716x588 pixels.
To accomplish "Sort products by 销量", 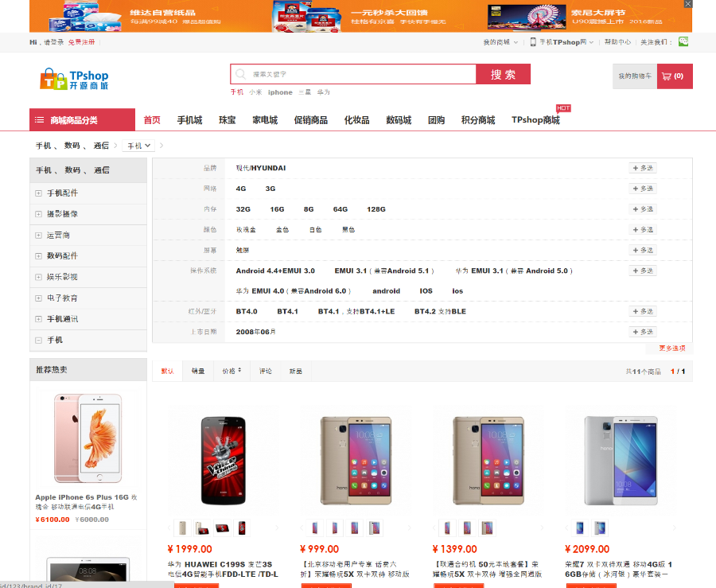I will click(x=198, y=371).
